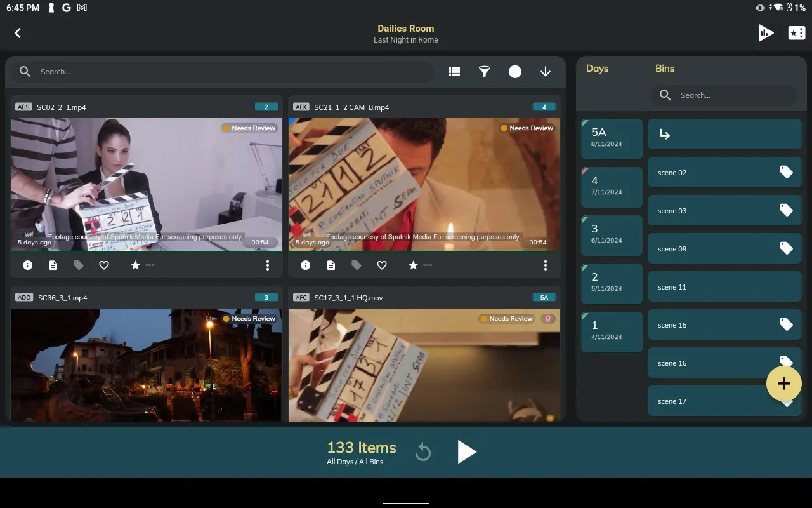Screen dimensions: 812x508
Task: Play all 133 items
Action: point(467,452)
